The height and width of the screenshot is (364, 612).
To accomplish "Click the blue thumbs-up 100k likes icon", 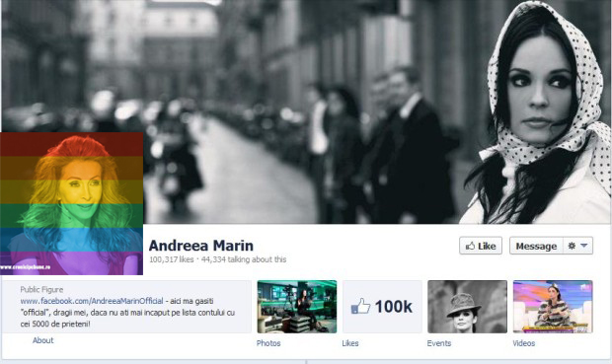I will 360,306.
